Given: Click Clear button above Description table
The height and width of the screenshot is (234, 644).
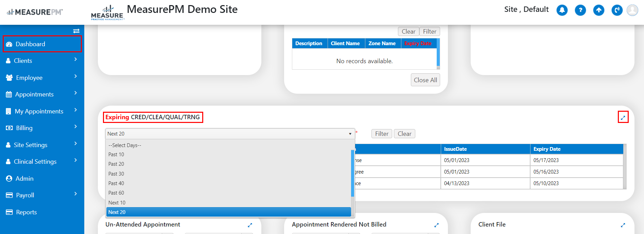Looking at the screenshot, I should (408, 32).
